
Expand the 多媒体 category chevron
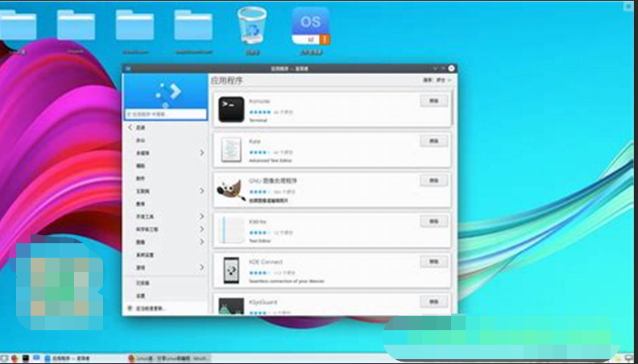201,152
